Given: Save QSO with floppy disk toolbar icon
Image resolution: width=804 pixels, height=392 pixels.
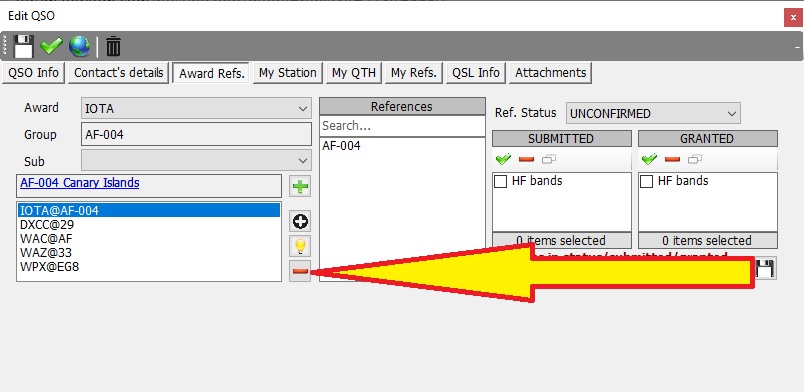Looking at the screenshot, I should (23, 47).
